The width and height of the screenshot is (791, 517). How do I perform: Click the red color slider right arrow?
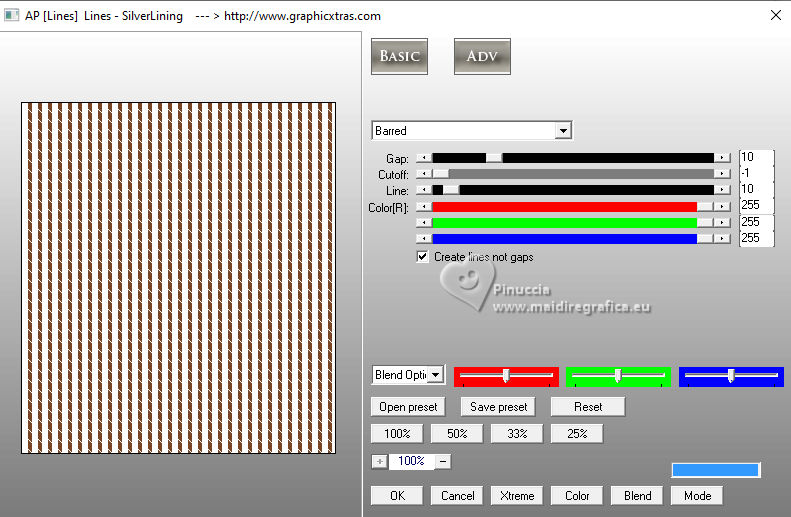[x=722, y=207]
